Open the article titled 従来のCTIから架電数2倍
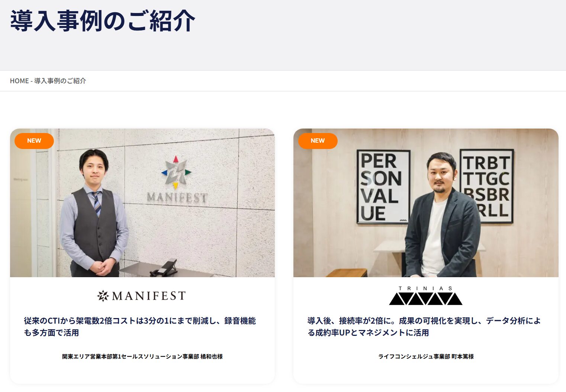The height and width of the screenshot is (392, 566). (140, 327)
